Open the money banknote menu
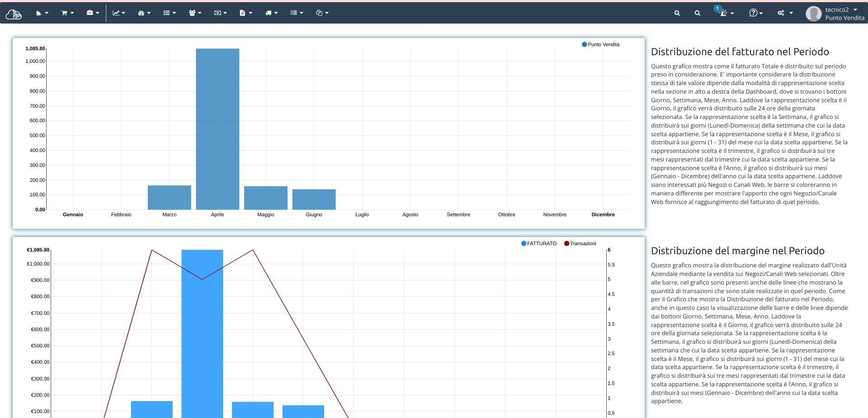 coord(217,13)
